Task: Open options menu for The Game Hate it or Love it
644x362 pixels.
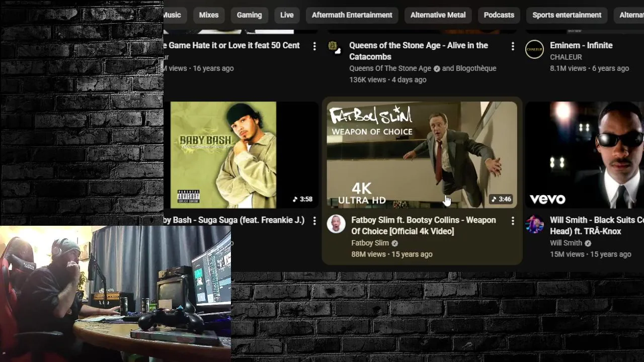Action: coord(314,46)
